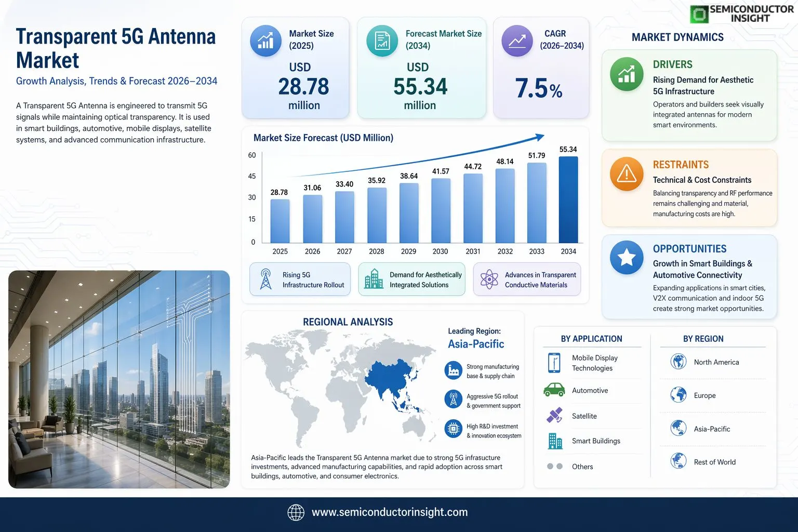Click the Europe globe icon

click(x=679, y=395)
